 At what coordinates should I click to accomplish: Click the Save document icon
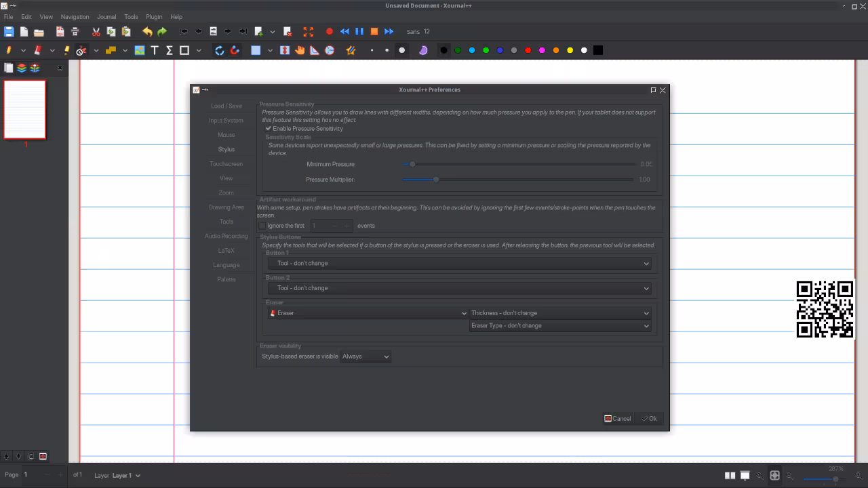pyautogui.click(x=9, y=32)
